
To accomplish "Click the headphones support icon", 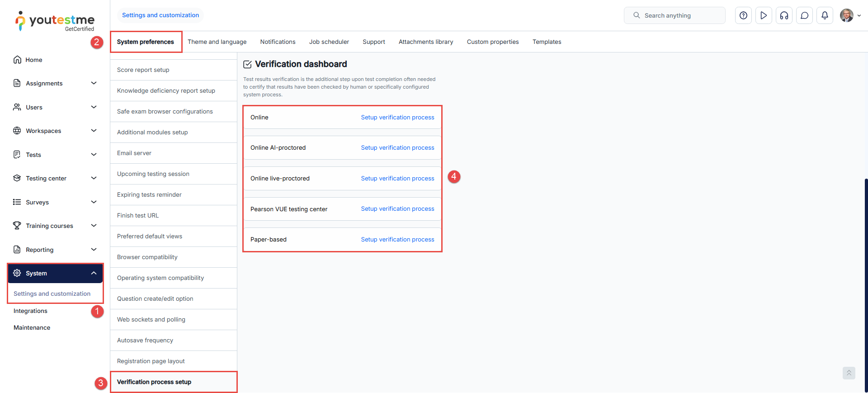I will click(784, 15).
